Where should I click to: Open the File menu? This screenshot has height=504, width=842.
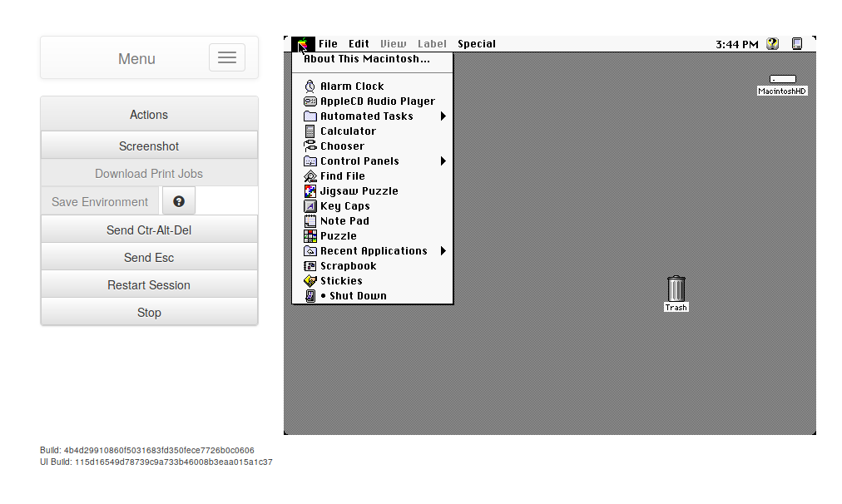pos(328,44)
